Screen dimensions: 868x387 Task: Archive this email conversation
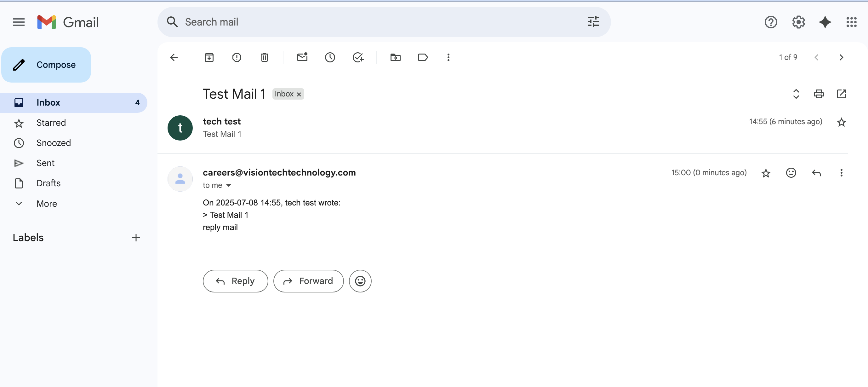209,57
